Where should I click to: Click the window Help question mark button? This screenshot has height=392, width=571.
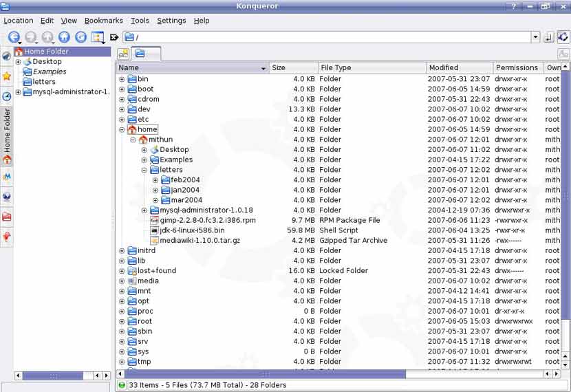pos(514,6)
